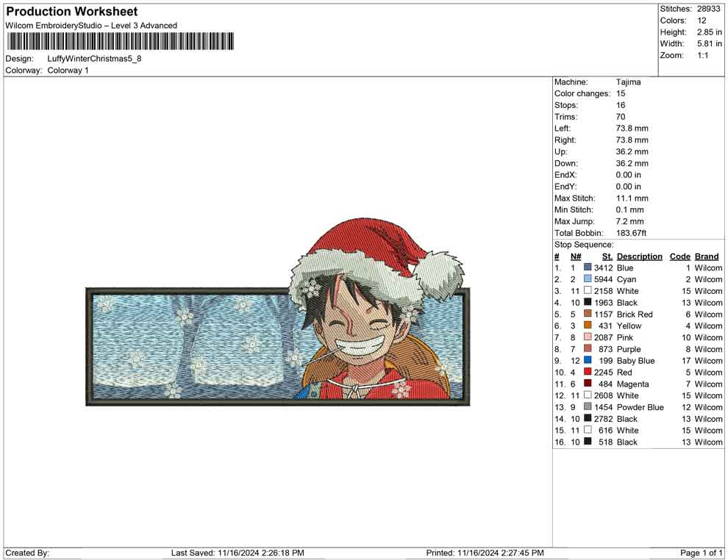Click the Cyan color swatch in stop 2
The width and height of the screenshot is (728, 560).
tap(588, 279)
